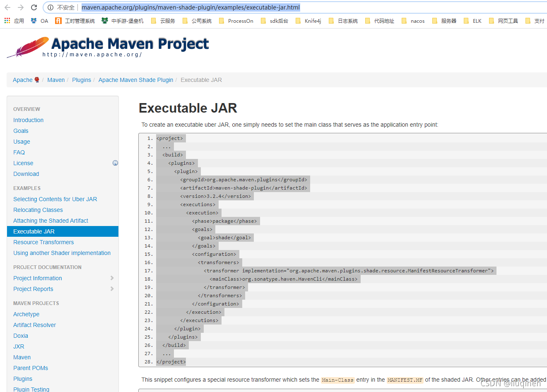Click the Apache Maven Shade Plugin breadcrumb
547x392 pixels.
coord(136,80)
